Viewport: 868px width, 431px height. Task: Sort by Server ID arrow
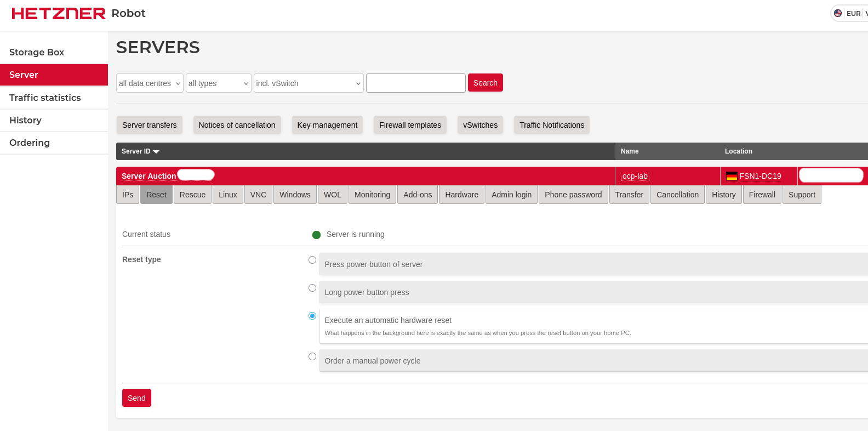(156, 151)
